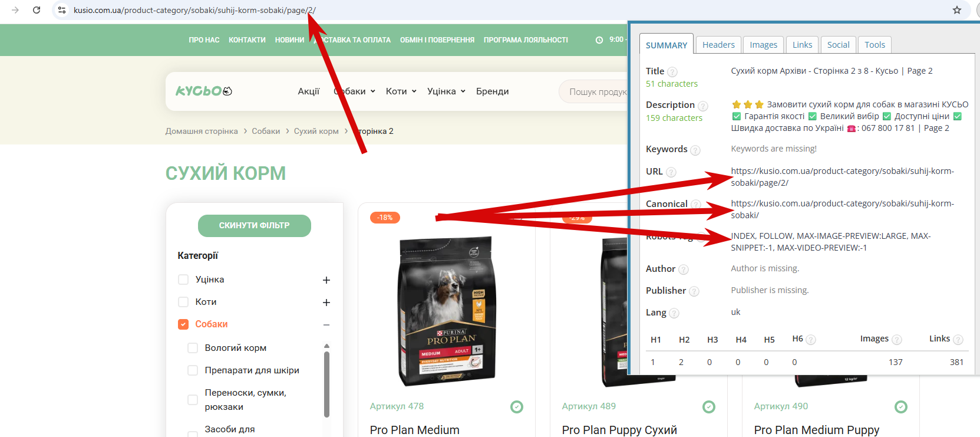This screenshot has width=980, height=437.
Task: Tick the Вологий корм checkbox
Action: tap(193, 348)
